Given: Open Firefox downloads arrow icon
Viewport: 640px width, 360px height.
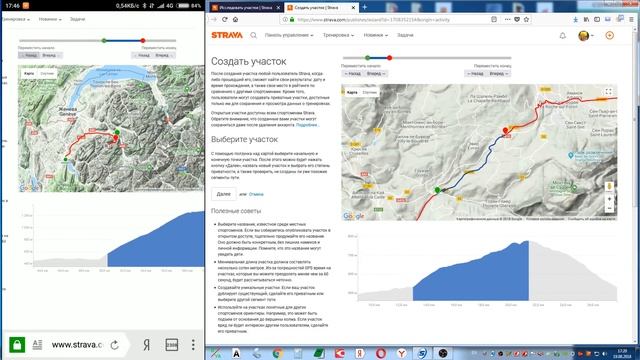Looking at the screenshot, I should tap(576, 19).
